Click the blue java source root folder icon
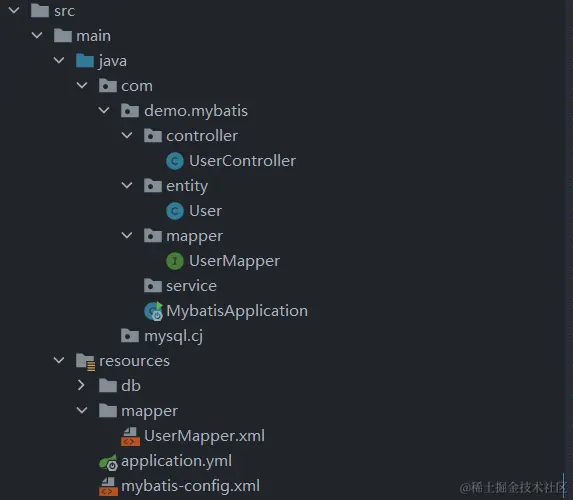The height and width of the screenshot is (500, 573). click(x=85, y=61)
